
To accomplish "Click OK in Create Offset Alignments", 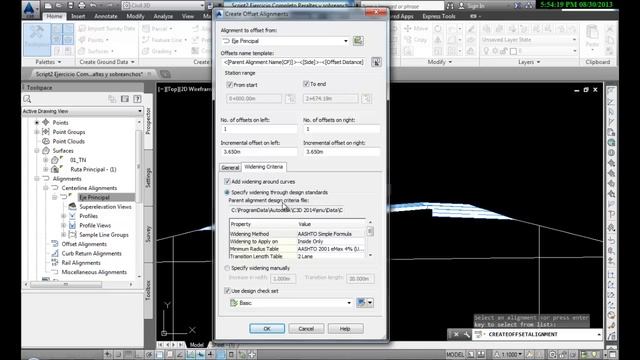I will tap(267, 329).
